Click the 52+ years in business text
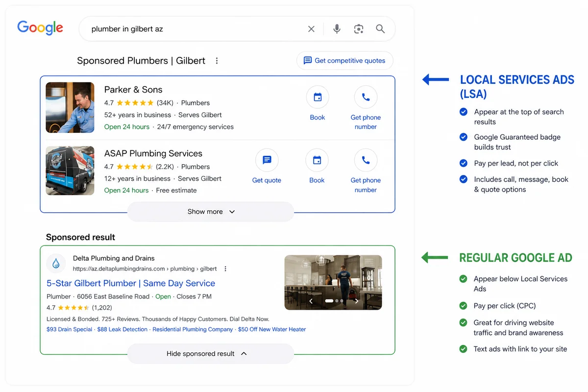This screenshot has width=588, height=392. pos(138,115)
